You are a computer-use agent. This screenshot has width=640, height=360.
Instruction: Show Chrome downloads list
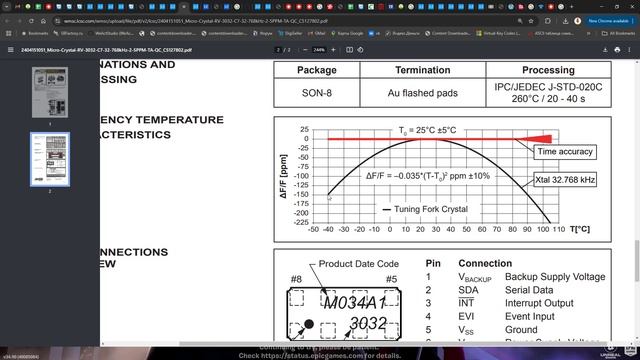565,21
